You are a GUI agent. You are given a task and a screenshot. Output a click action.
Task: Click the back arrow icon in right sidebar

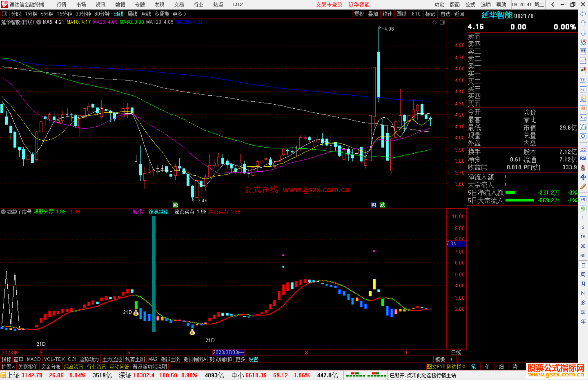tap(583, 14)
